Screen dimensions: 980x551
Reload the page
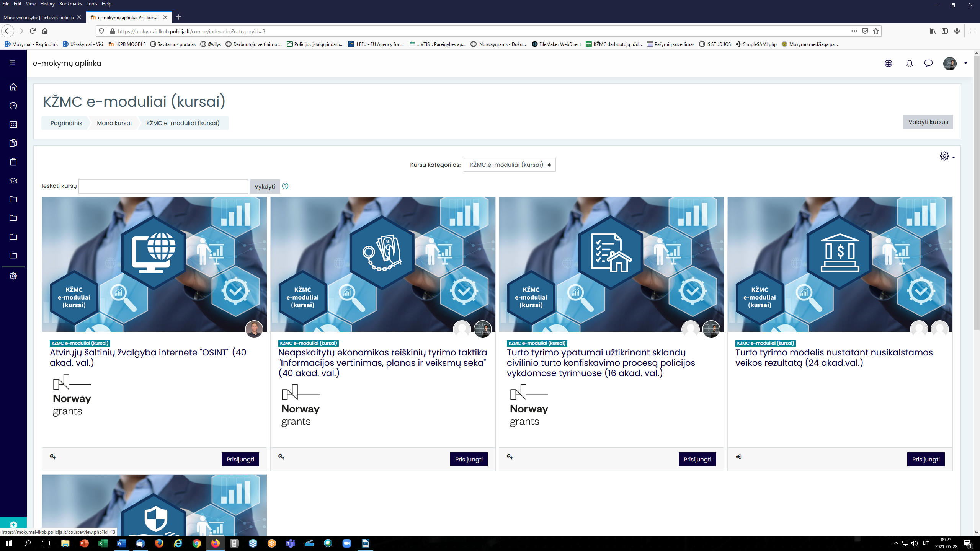point(33,31)
